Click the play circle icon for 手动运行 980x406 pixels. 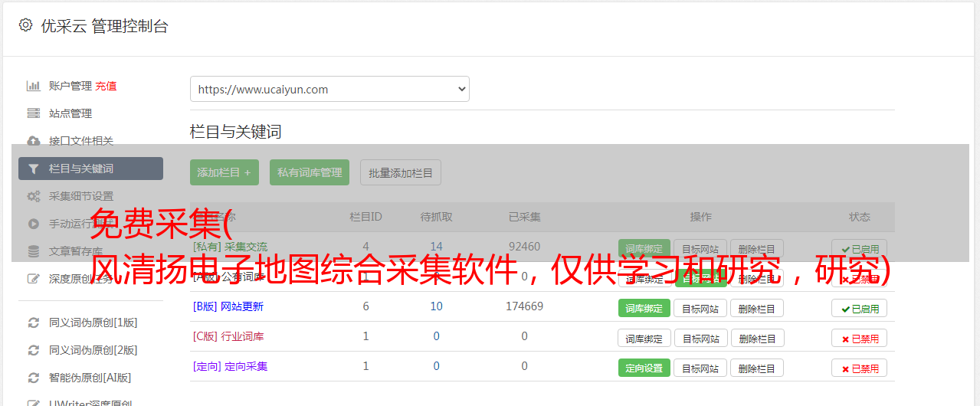pyautogui.click(x=34, y=224)
